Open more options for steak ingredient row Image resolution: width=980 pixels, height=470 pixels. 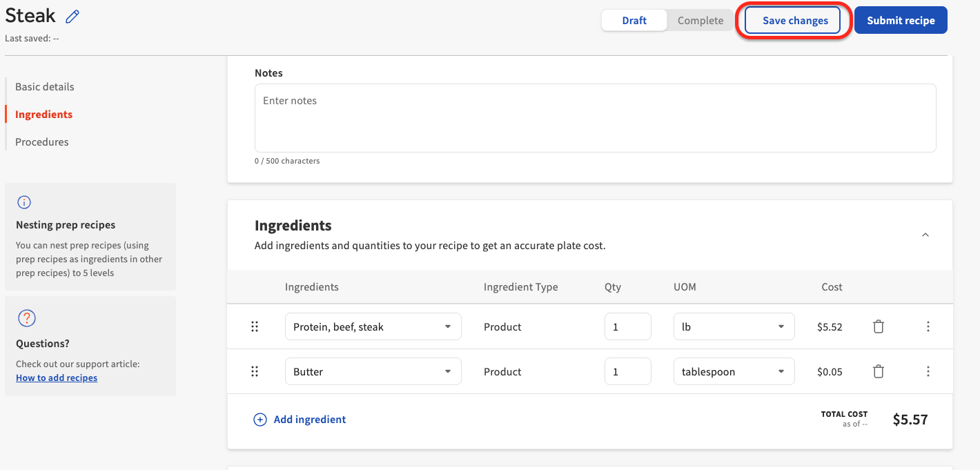pyautogui.click(x=928, y=327)
